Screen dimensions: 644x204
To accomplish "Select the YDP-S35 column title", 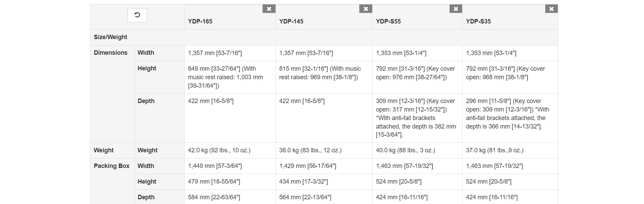I will 478,21.
